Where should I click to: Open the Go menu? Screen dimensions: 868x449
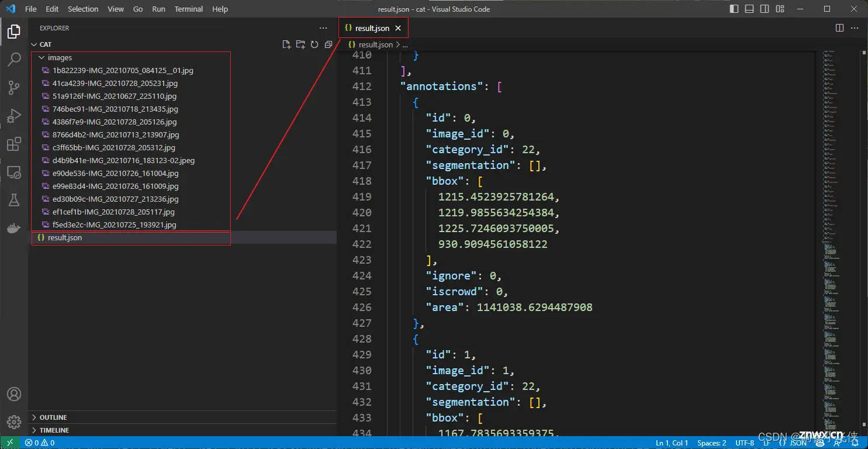click(x=138, y=9)
